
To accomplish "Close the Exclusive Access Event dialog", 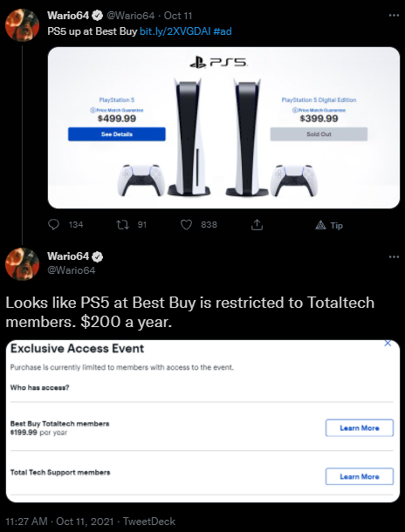I will point(388,344).
